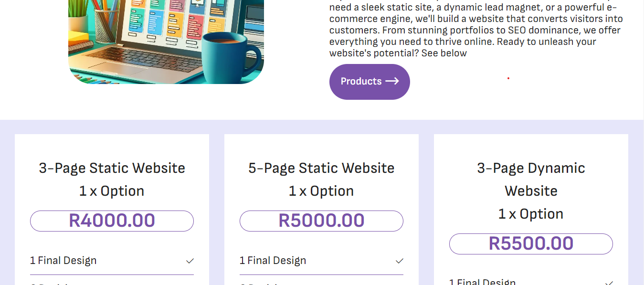Click the 1 x Option text in the first card

pyautogui.click(x=112, y=190)
